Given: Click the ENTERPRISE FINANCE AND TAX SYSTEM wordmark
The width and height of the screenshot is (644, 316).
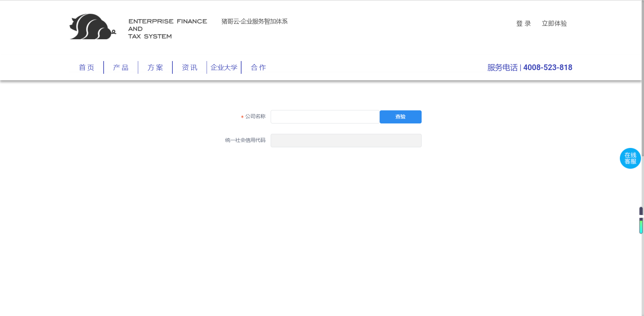Looking at the screenshot, I should click(167, 29).
